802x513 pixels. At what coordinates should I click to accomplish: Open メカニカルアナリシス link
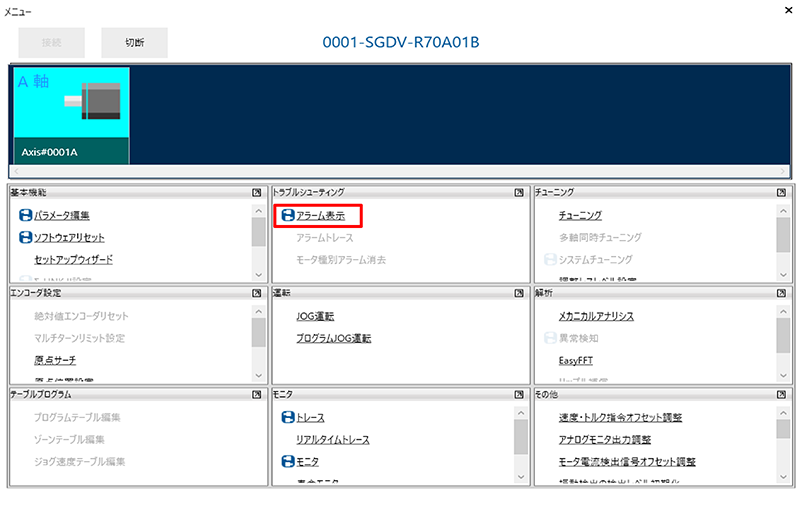[x=596, y=316]
